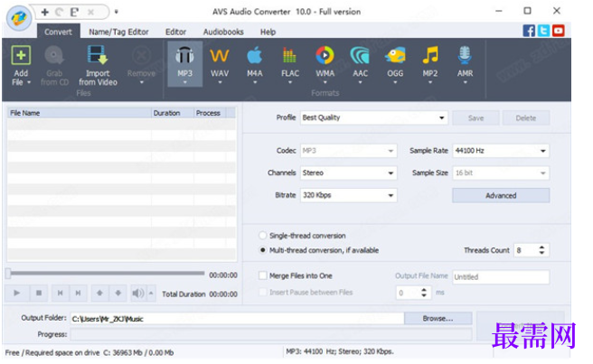Click the Stop playback button
The width and height of the screenshot is (593, 364).
tap(39, 293)
